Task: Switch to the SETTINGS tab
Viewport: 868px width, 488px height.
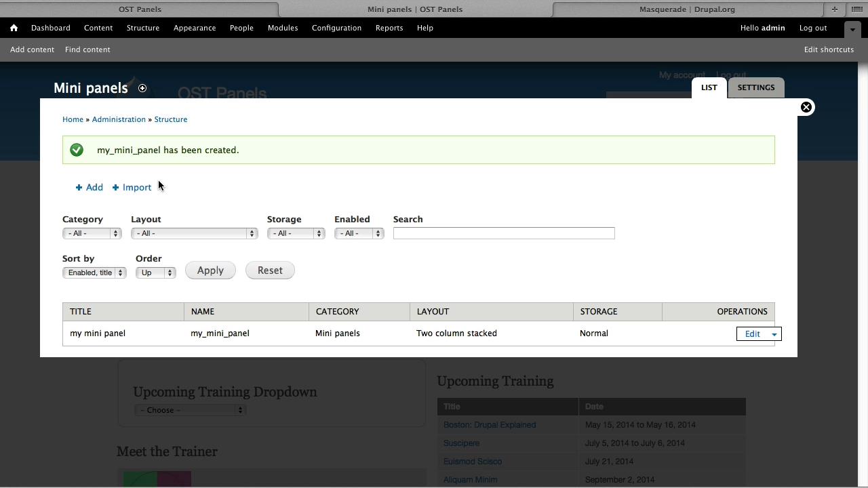Action: click(x=756, y=87)
